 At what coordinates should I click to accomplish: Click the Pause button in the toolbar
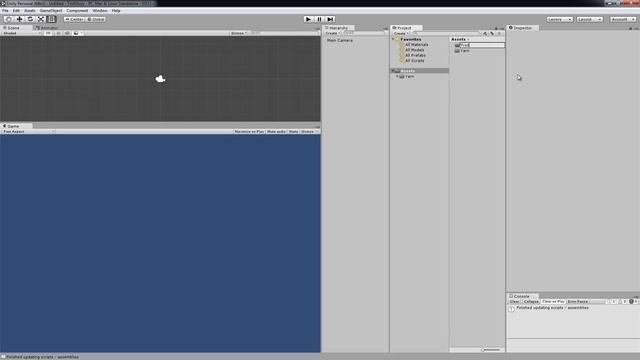click(x=319, y=19)
